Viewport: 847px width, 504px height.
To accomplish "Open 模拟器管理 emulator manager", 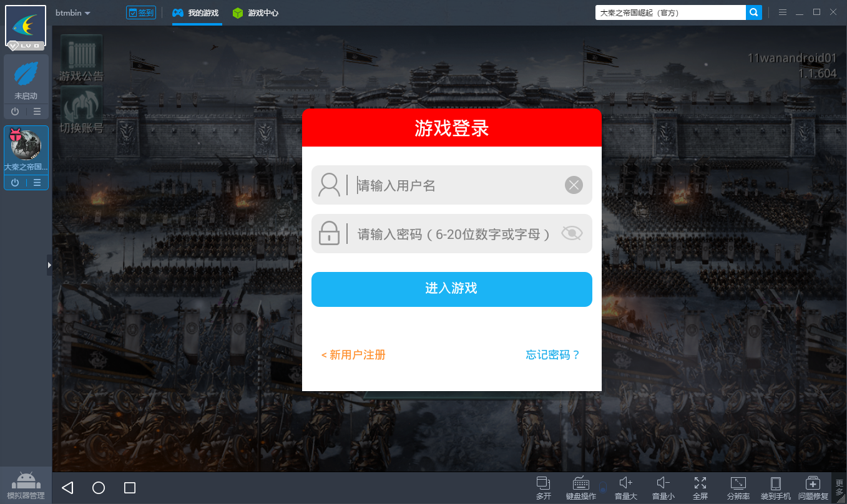I will tap(26, 486).
